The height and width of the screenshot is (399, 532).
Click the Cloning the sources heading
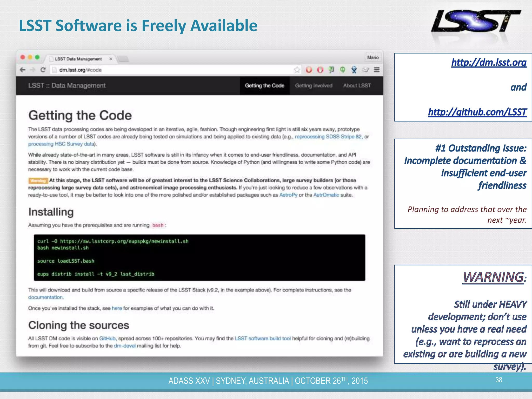click(79, 325)
